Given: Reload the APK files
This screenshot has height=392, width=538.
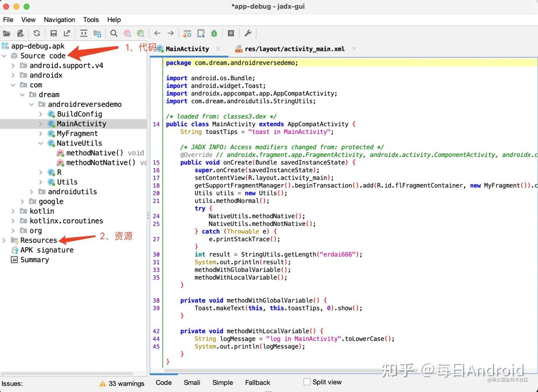Looking at the screenshot, I should (36, 33).
